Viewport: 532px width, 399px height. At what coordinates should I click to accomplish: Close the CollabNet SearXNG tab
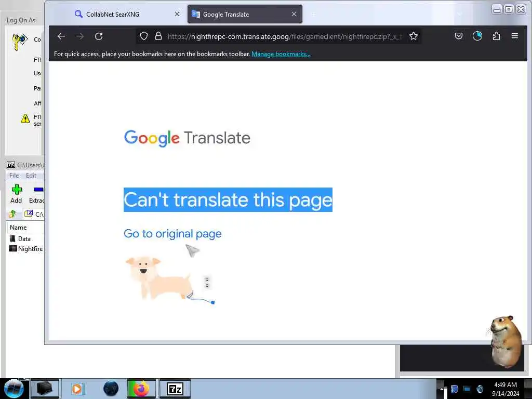coord(177,14)
